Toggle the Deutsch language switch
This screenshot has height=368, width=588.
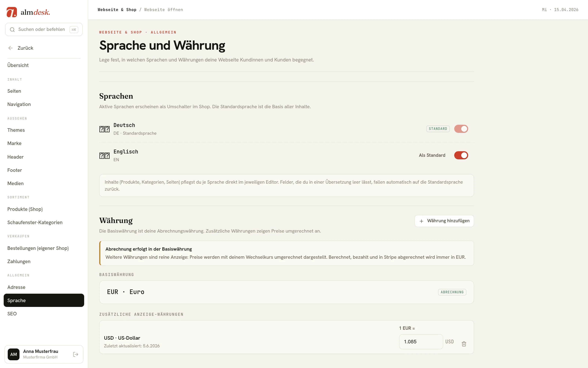tap(461, 129)
